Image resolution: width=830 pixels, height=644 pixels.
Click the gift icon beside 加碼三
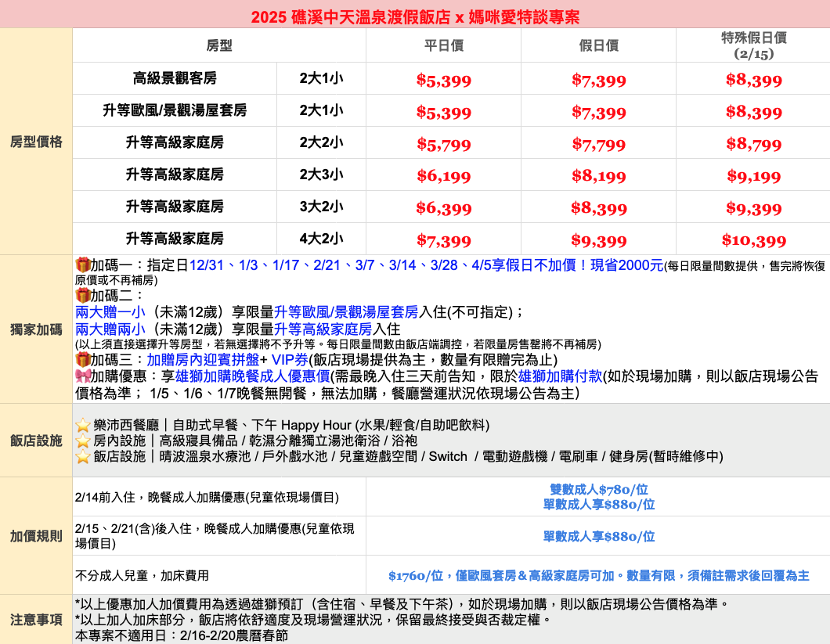click(83, 360)
